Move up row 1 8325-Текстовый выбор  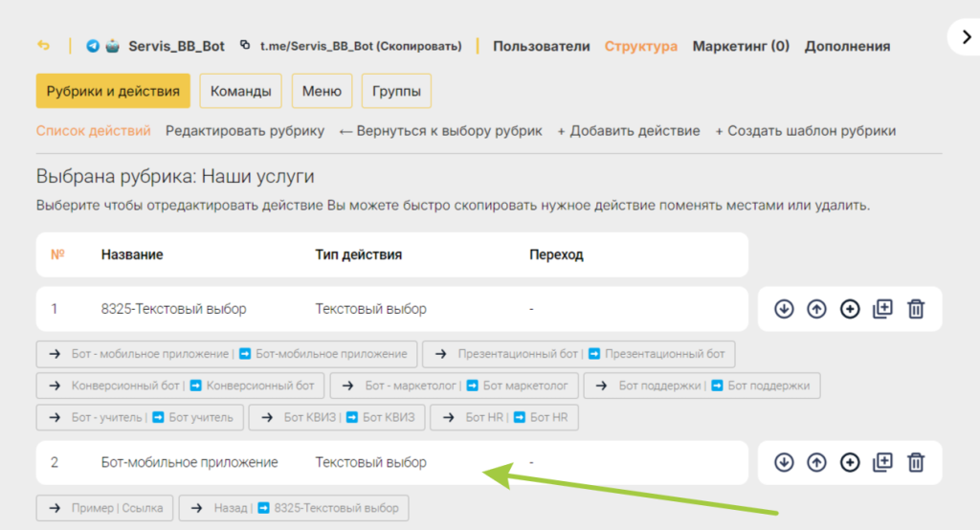pyautogui.click(x=816, y=309)
